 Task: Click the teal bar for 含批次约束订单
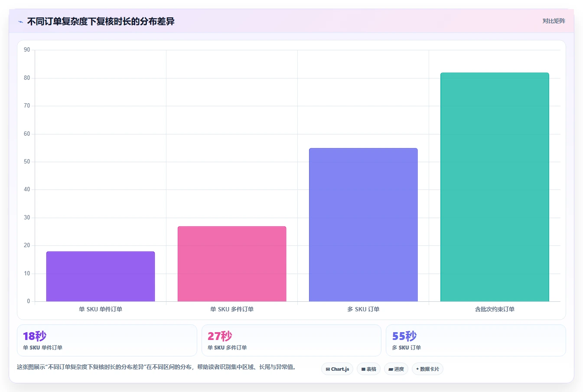point(495,187)
